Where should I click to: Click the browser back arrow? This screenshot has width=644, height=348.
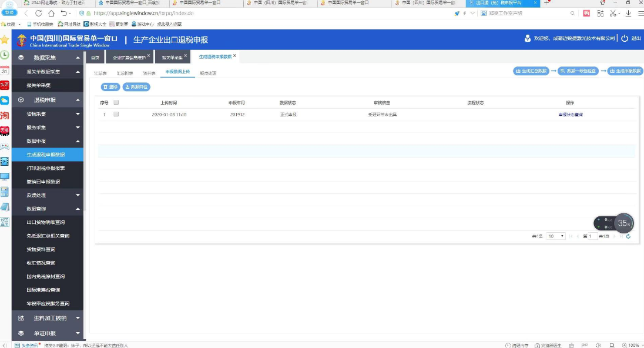coord(26,13)
